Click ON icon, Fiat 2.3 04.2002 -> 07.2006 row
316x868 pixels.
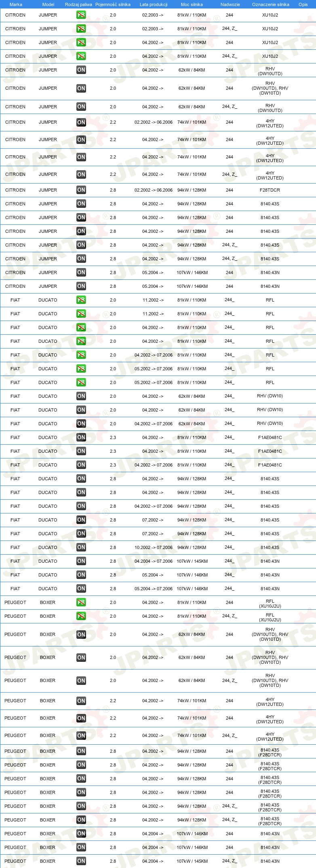(81, 465)
